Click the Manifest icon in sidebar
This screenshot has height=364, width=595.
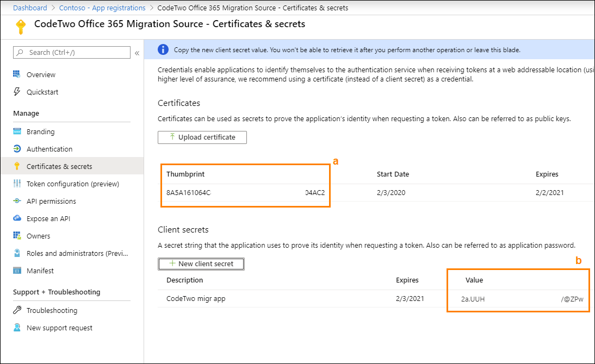[17, 271]
